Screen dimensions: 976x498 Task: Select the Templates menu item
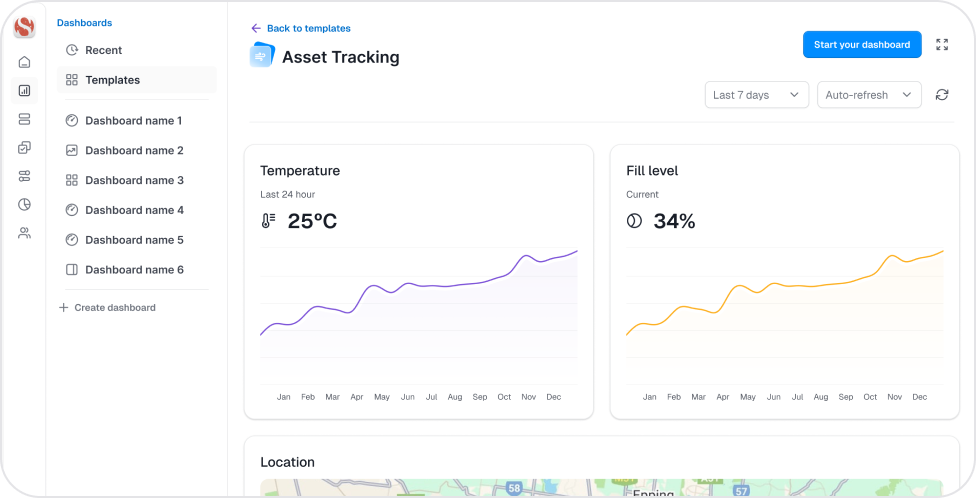pyautogui.click(x=137, y=80)
